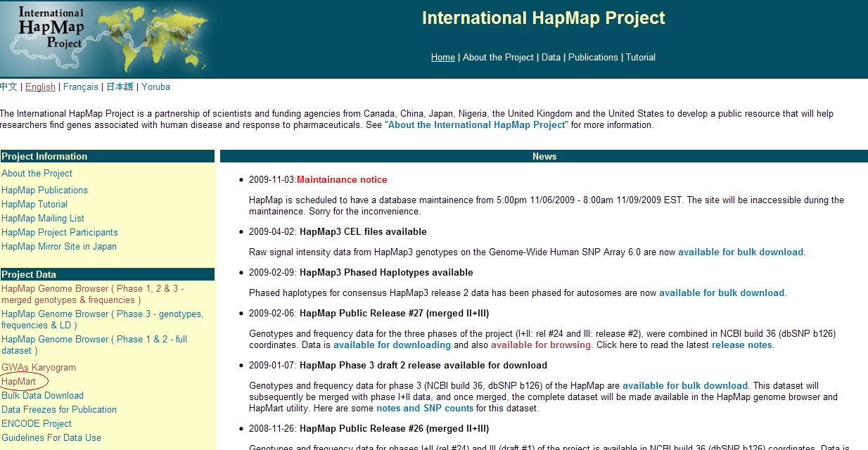The width and height of the screenshot is (868, 450).
Task: Open About the Project in the Project Information sidebar
Action: 37,174
